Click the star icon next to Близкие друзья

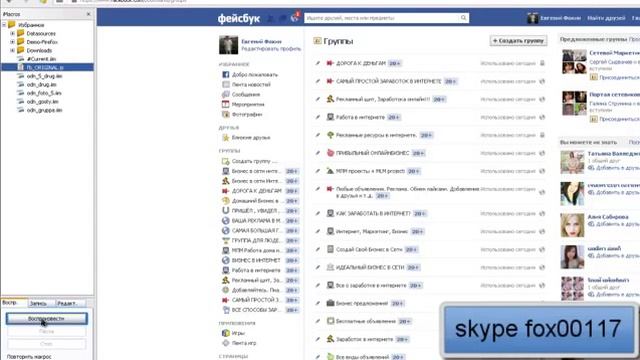pyautogui.click(x=225, y=138)
